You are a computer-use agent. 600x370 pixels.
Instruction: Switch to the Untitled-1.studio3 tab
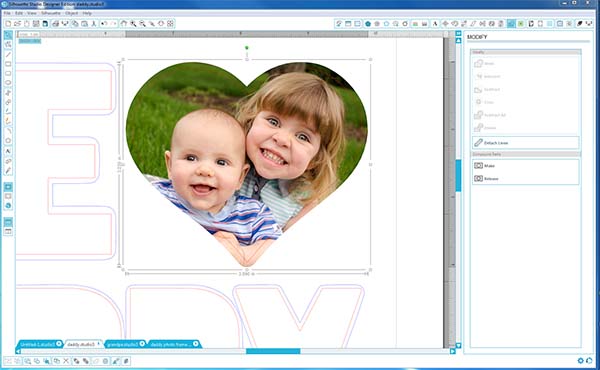(x=38, y=344)
